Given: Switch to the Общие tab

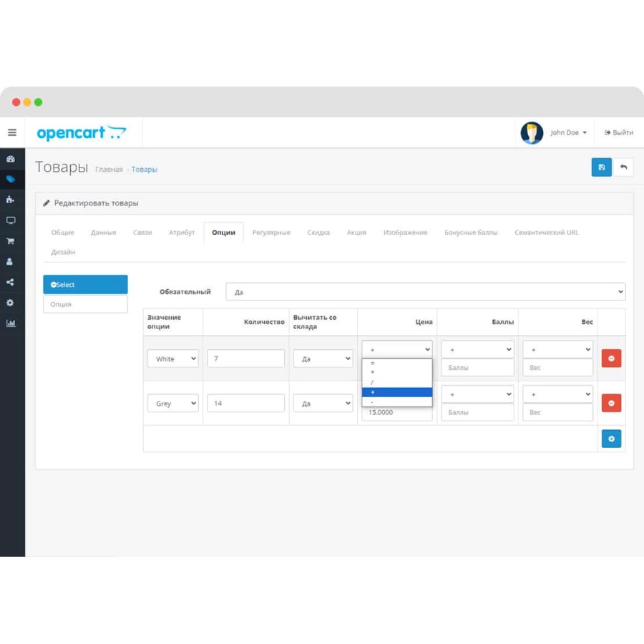Looking at the screenshot, I should (62, 233).
